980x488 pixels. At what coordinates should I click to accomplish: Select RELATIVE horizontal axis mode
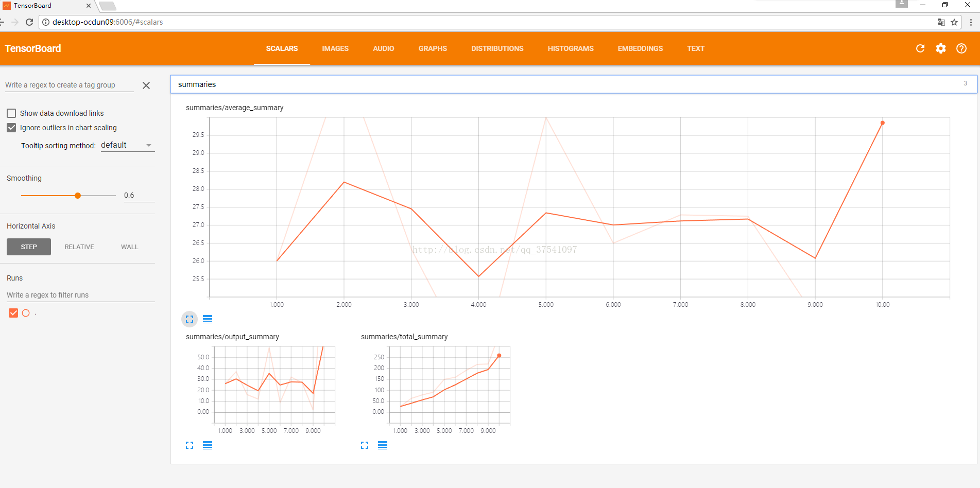pos(79,247)
